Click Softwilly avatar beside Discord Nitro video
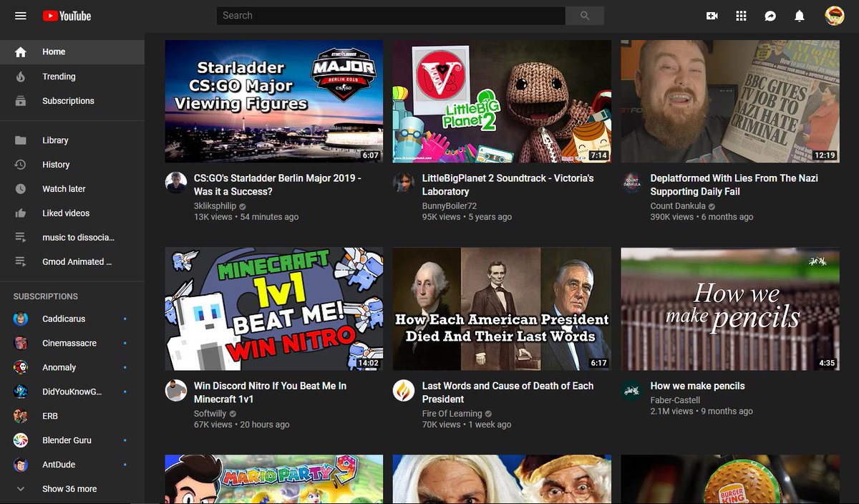The width and height of the screenshot is (859, 504). coord(176,390)
